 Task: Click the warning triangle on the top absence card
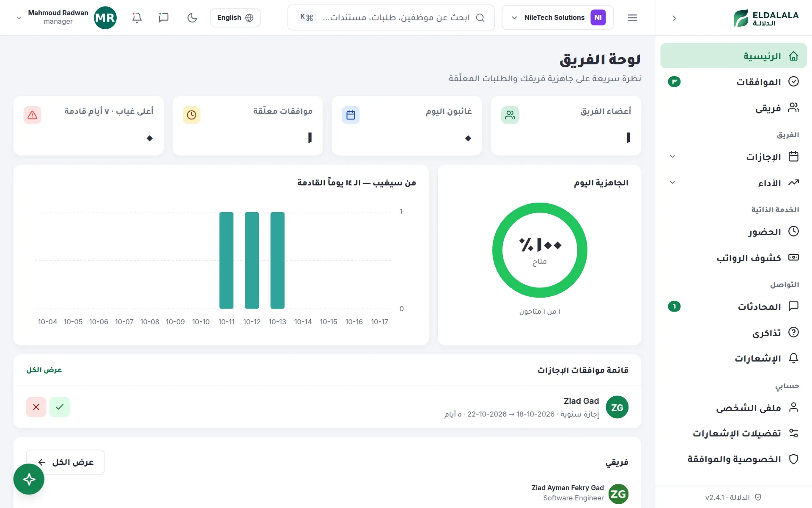pos(33,115)
